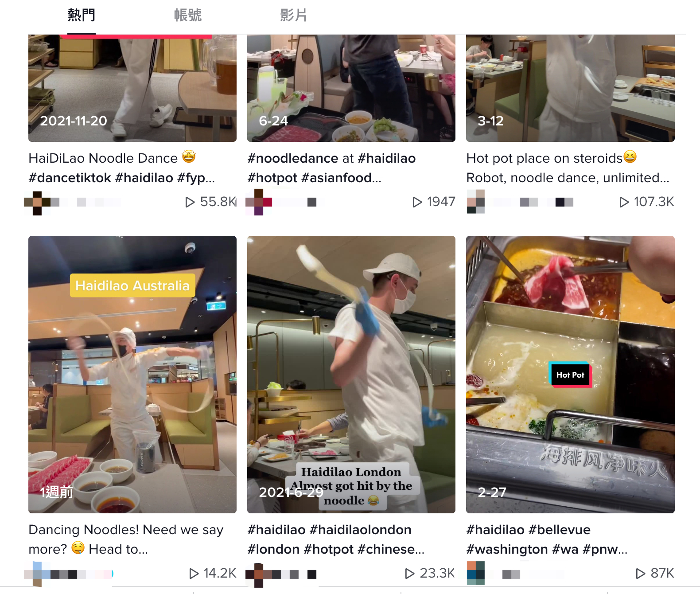Viewport: 700px width, 594px height.
Task: Open the video dated 2021-11-20
Action: coord(132,88)
